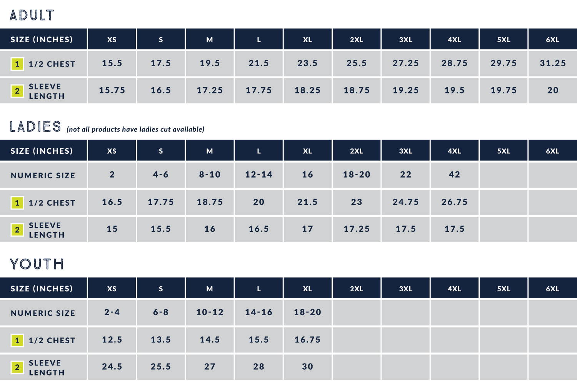Screen dimensions: 577x392
Task: Click Adult 6XL half chest value 31.25
Action: pyautogui.click(x=552, y=63)
